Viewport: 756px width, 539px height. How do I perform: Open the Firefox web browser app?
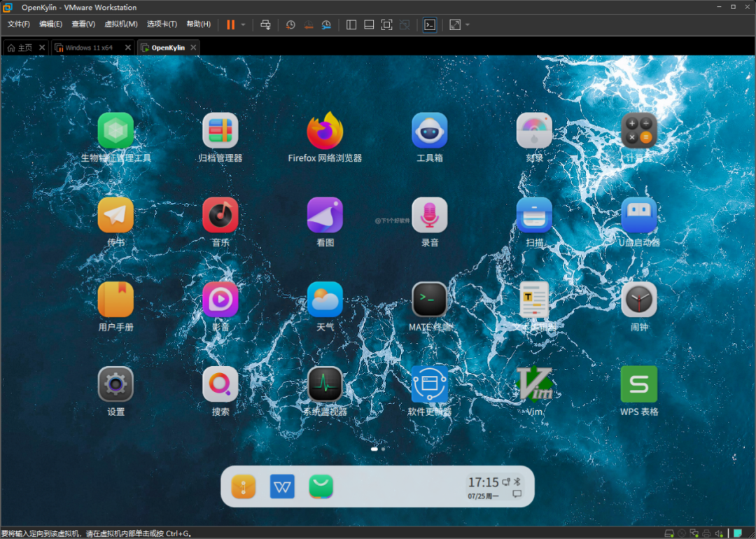(x=325, y=131)
